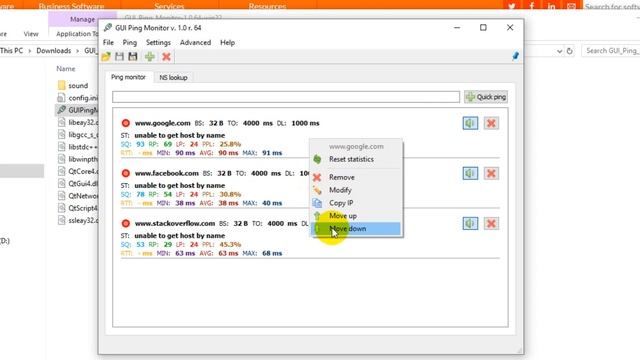Open Resources in website navigation bar
This screenshot has height=360, width=640.
[267, 6]
